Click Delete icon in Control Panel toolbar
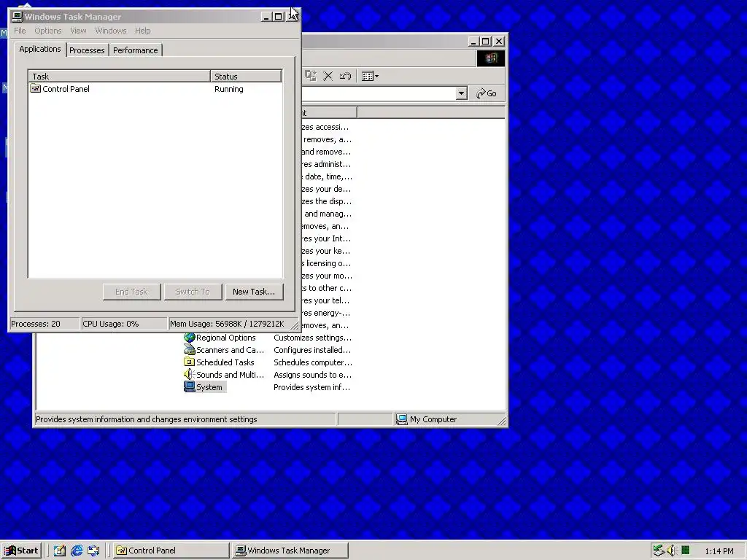The height and width of the screenshot is (560, 747). [x=328, y=76]
